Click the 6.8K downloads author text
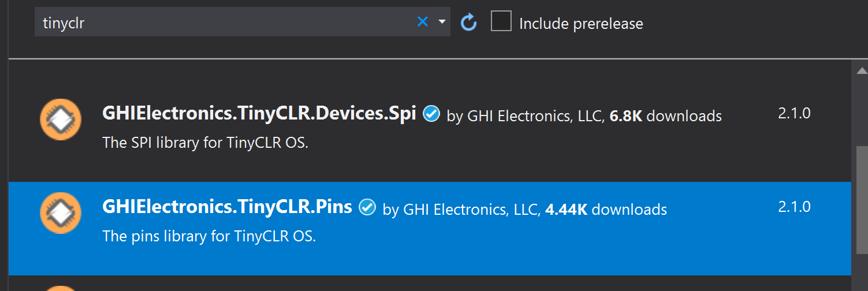This screenshot has height=291, width=868. click(x=584, y=116)
